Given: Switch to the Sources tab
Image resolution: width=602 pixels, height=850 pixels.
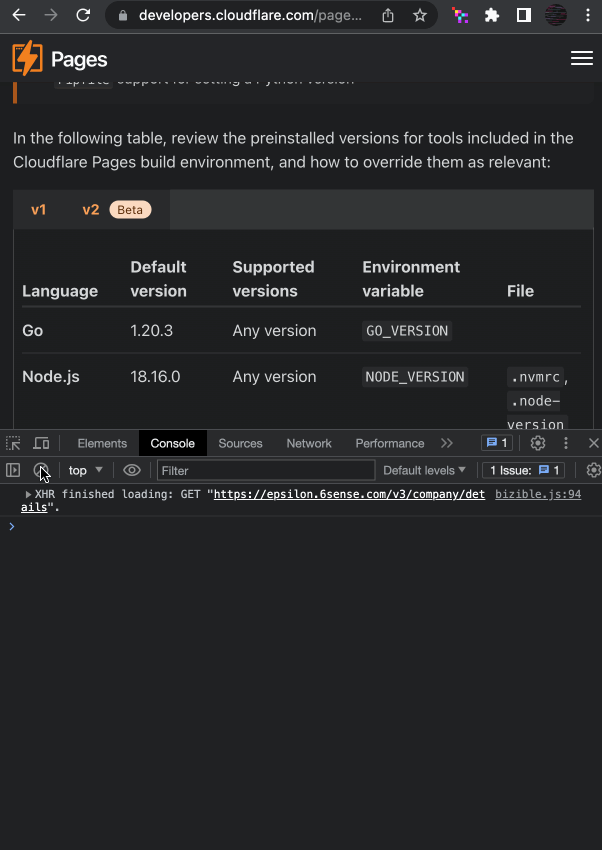Looking at the screenshot, I should tap(240, 443).
